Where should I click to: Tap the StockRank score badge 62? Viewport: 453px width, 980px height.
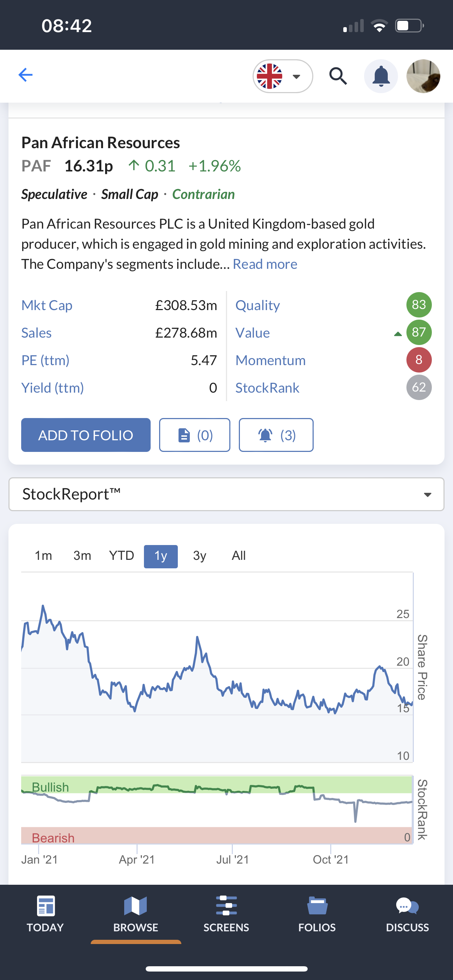419,387
